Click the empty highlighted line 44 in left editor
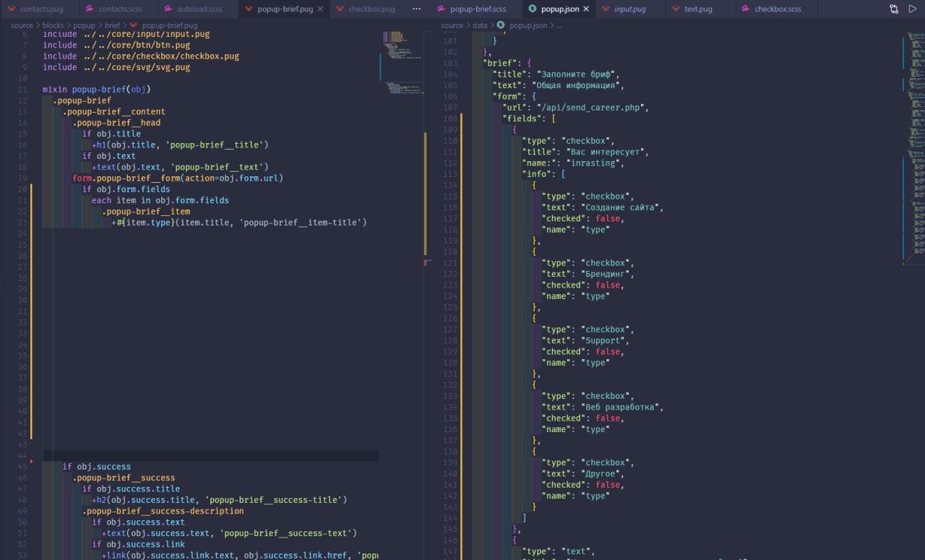 211,456
